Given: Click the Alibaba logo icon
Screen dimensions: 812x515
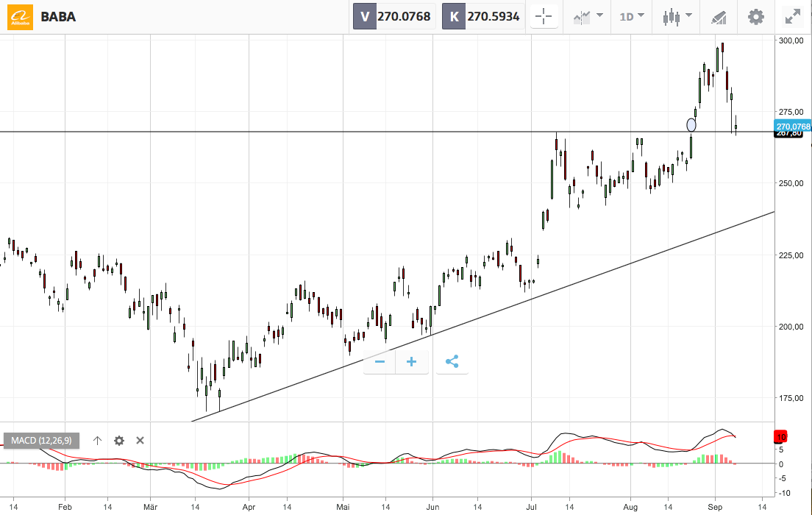Looking at the screenshot, I should [20, 17].
